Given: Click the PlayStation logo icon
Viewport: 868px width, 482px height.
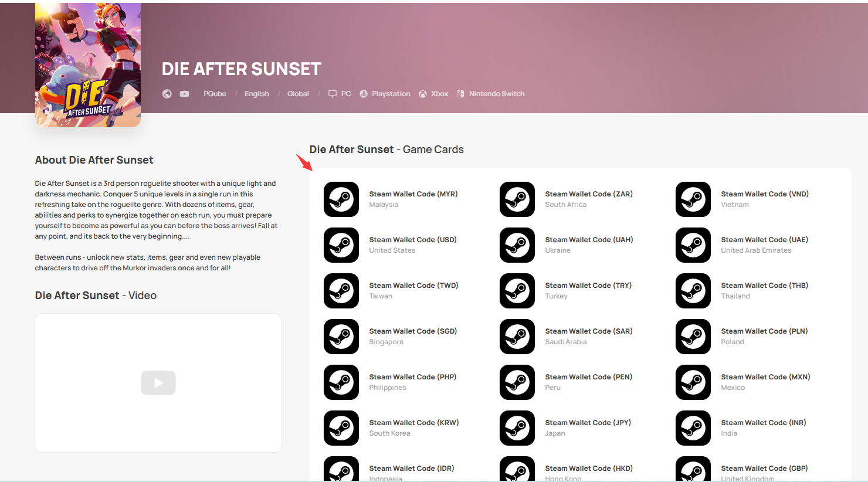Looking at the screenshot, I should coord(364,94).
